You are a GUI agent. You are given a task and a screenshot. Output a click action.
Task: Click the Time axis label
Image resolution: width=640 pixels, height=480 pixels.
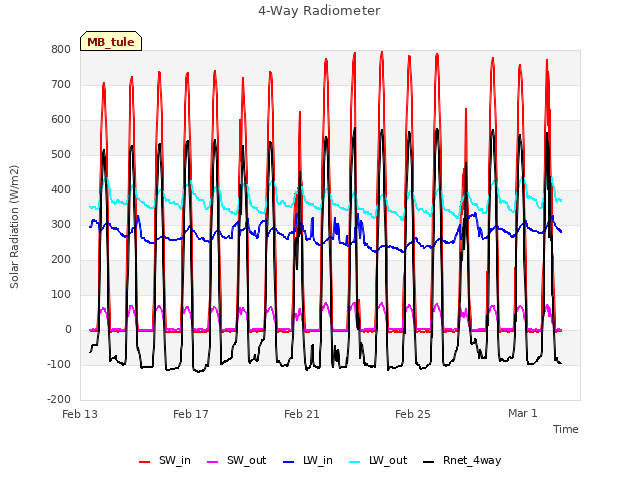pyautogui.click(x=566, y=429)
